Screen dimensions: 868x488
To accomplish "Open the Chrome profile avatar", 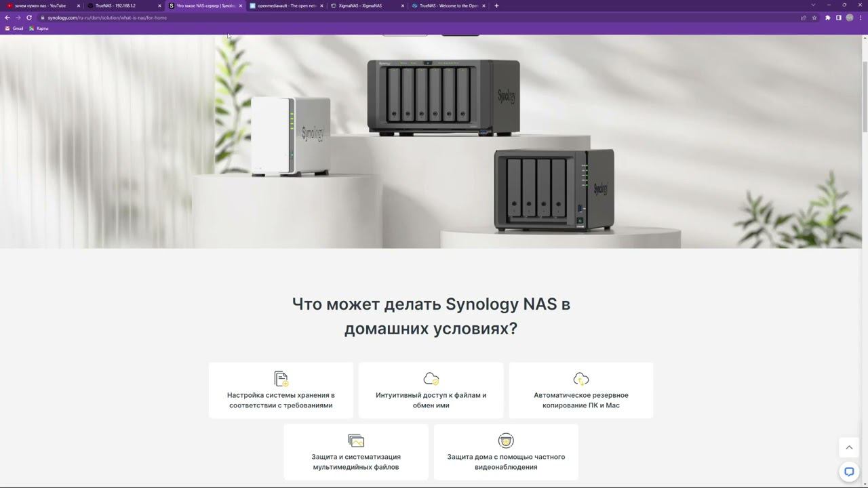I will click(x=850, y=18).
